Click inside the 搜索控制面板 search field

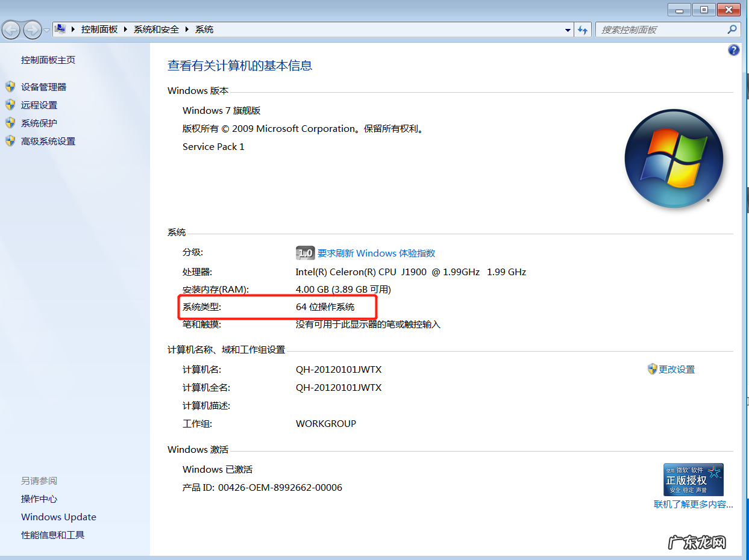(x=660, y=30)
